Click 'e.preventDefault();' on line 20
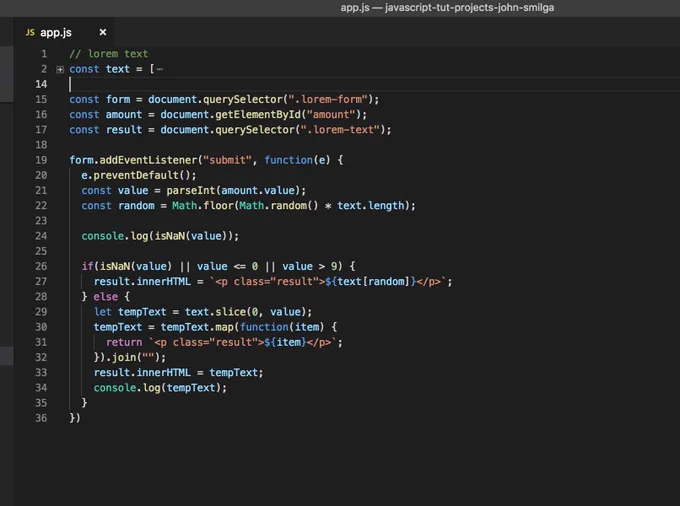Image resolution: width=680 pixels, height=506 pixels. 139,175
